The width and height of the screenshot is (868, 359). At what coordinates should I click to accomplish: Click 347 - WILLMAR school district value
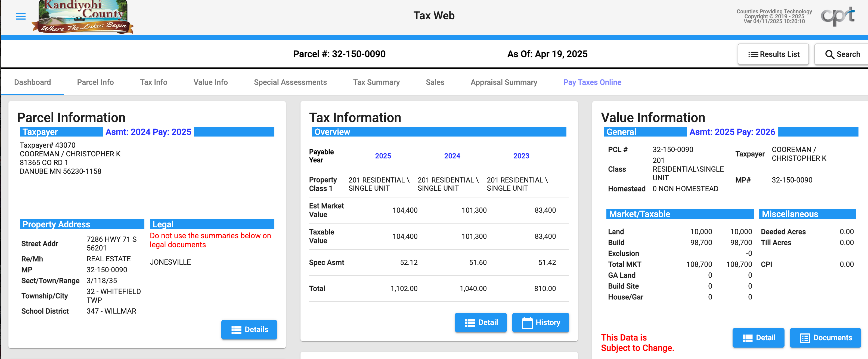[x=111, y=311]
